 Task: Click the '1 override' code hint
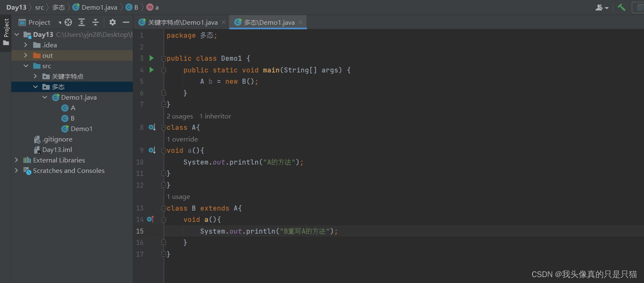[182, 139]
